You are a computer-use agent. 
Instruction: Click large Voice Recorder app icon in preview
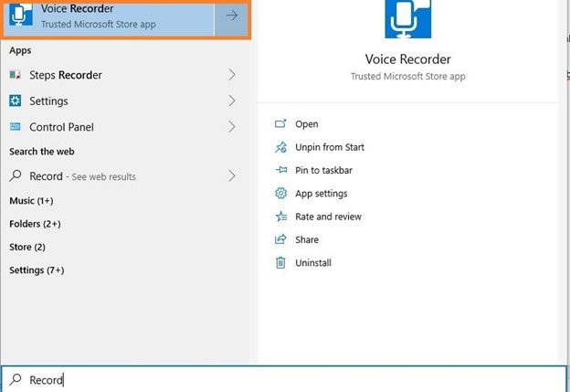tap(408, 19)
